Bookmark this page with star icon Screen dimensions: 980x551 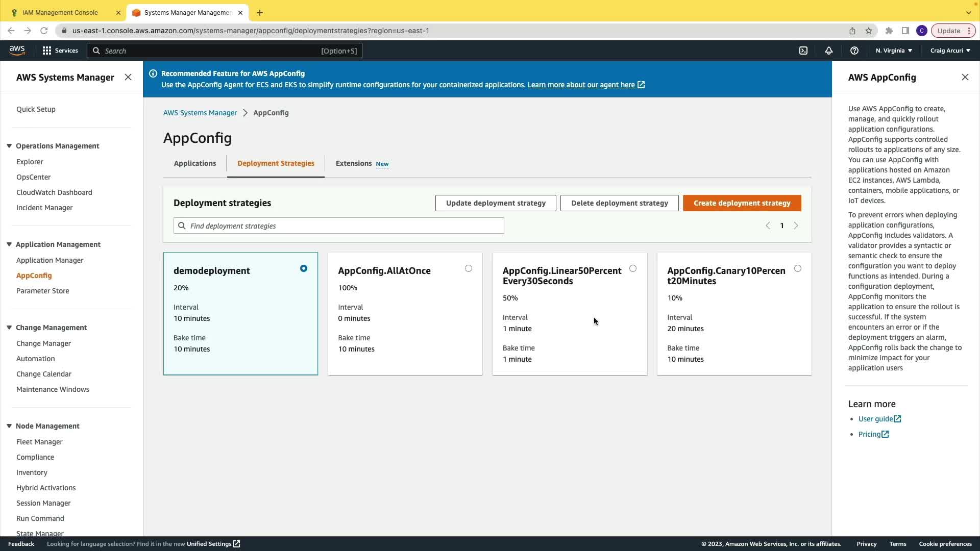[x=869, y=31]
